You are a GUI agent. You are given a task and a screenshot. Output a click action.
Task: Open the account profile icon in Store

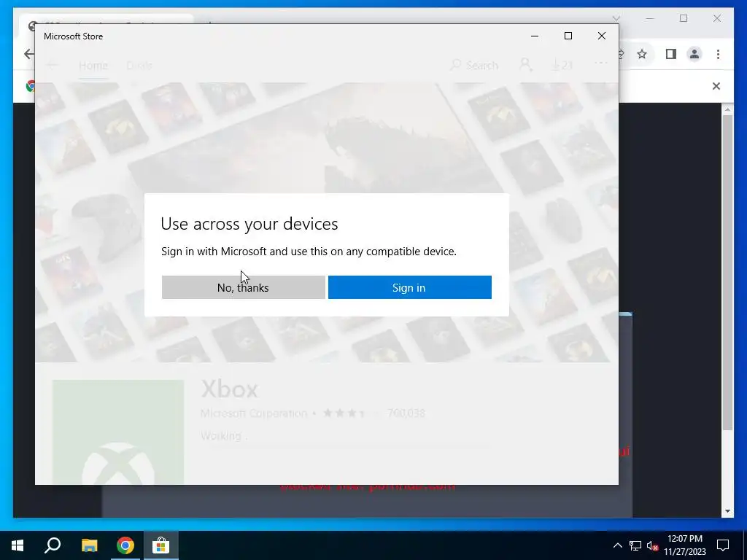click(x=526, y=65)
